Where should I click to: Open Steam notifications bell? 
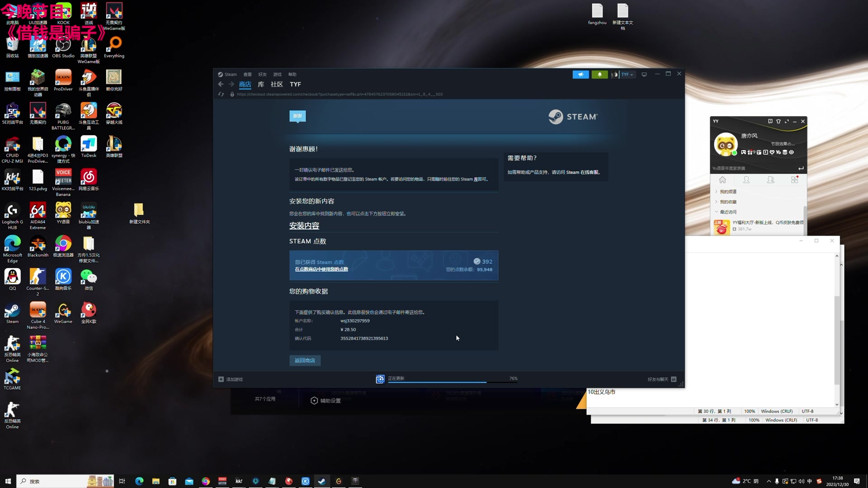click(599, 75)
